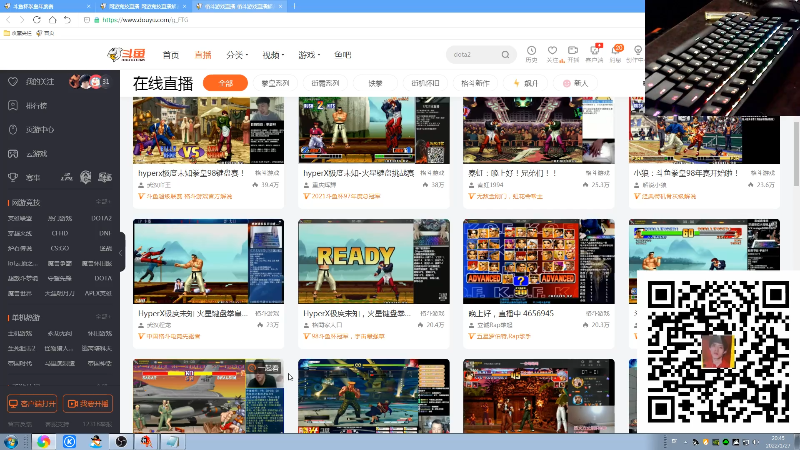
Task: Select the 飙升 lightning filter pill
Action: click(526, 83)
